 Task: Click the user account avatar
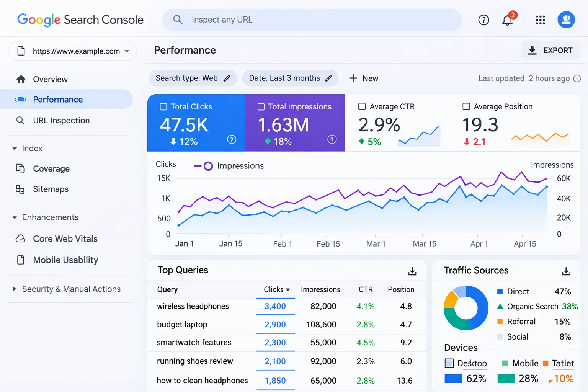click(566, 20)
